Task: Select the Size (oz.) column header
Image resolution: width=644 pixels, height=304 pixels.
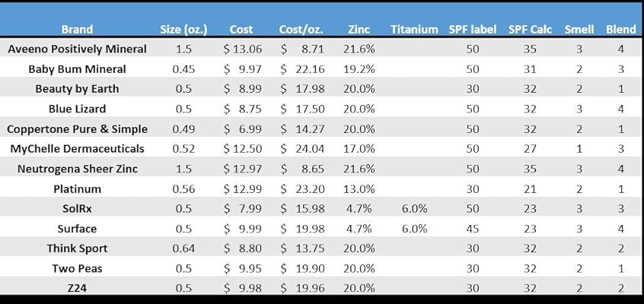Action: pyautogui.click(x=183, y=30)
